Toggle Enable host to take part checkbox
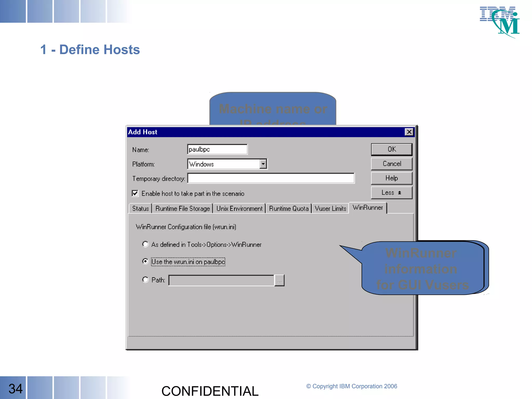Viewport: 532px width, 399px height. 135,193
